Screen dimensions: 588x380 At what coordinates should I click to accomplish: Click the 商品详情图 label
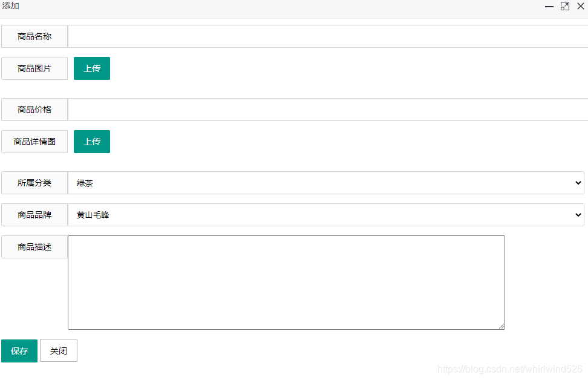pos(34,142)
